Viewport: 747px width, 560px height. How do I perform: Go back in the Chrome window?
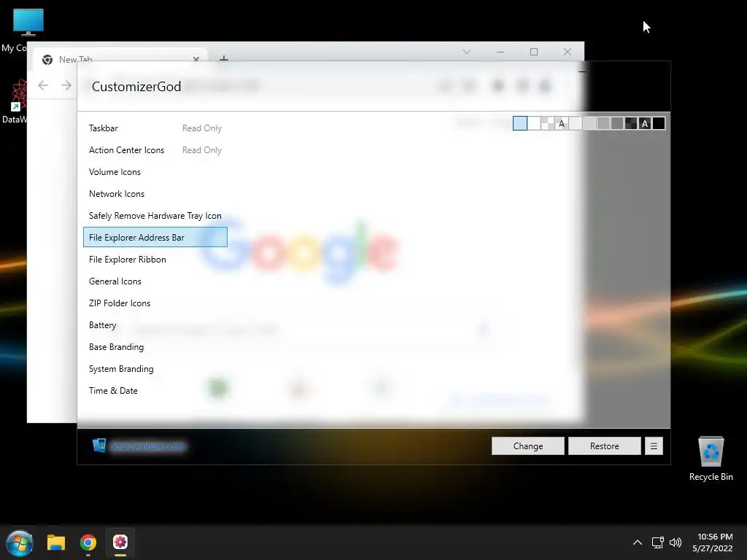pyautogui.click(x=43, y=85)
